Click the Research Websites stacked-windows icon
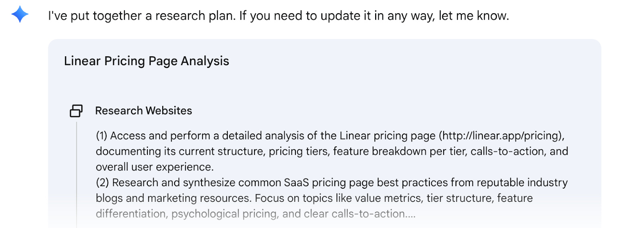 pyautogui.click(x=76, y=111)
